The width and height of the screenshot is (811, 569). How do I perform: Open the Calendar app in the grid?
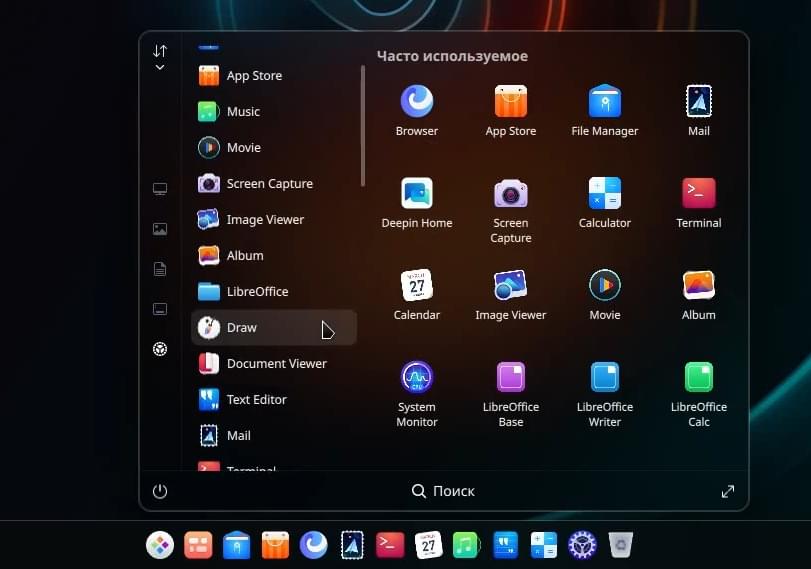(416, 294)
